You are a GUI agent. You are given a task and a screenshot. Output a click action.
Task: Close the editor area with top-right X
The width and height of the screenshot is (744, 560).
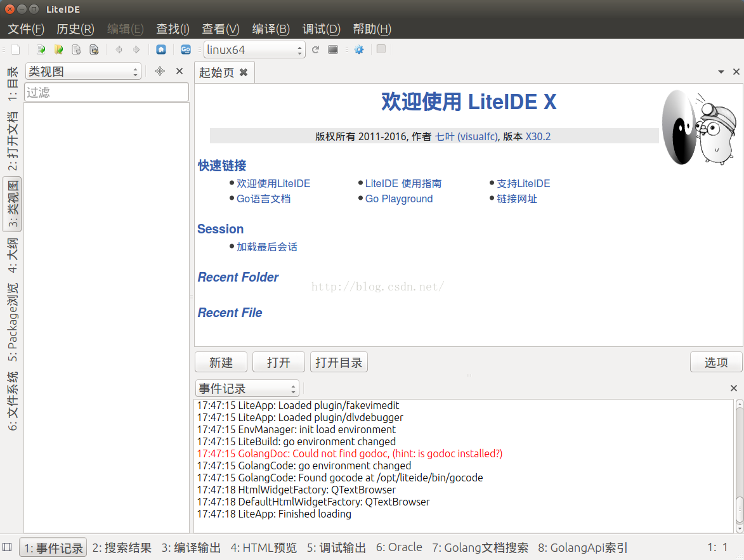pos(736,72)
